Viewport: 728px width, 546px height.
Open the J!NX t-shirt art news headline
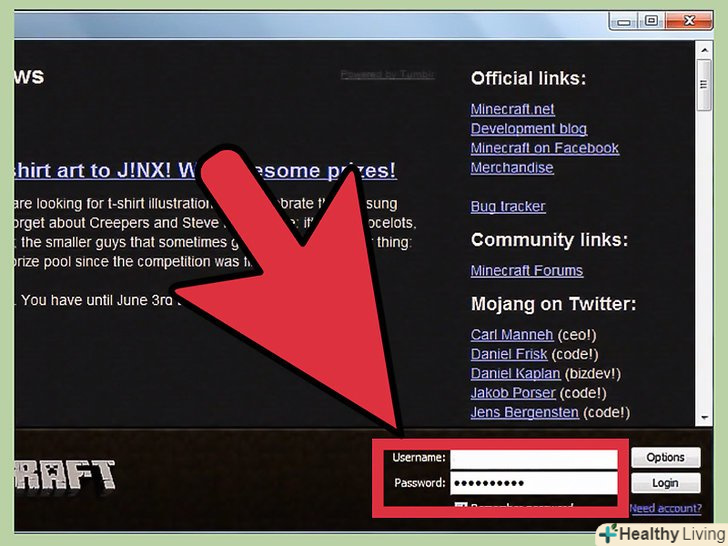[x=205, y=170]
